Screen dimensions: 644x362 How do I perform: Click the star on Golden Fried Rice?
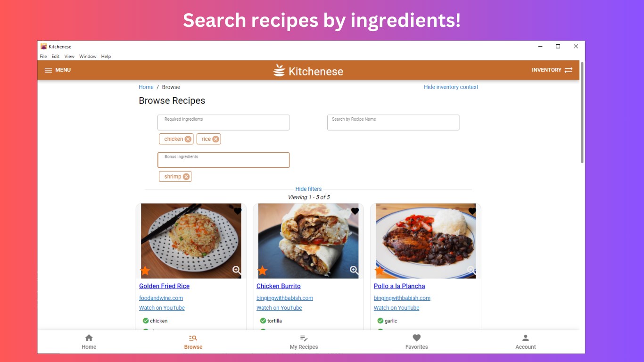(145, 271)
